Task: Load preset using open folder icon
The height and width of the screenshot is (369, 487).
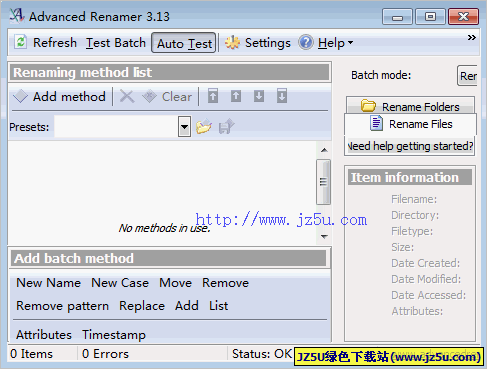Action: click(x=204, y=126)
